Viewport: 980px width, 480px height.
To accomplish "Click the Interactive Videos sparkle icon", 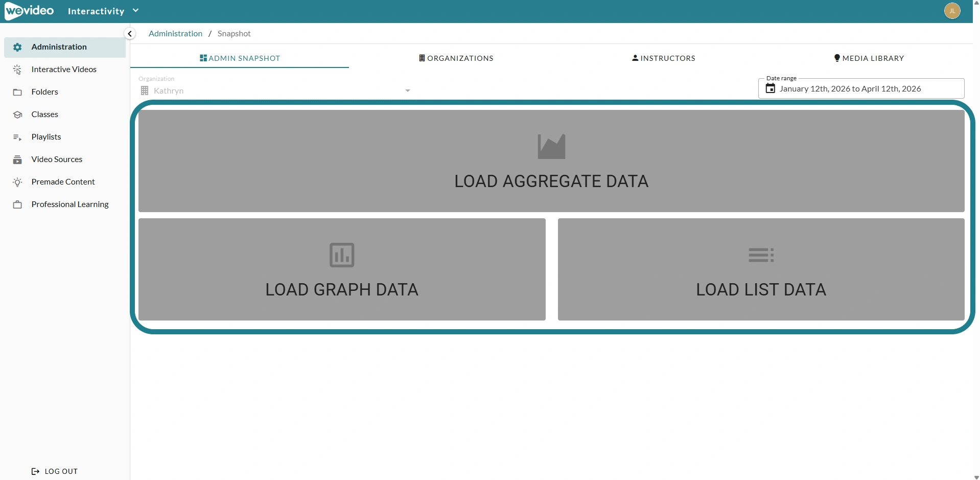I will coord(17,70).
